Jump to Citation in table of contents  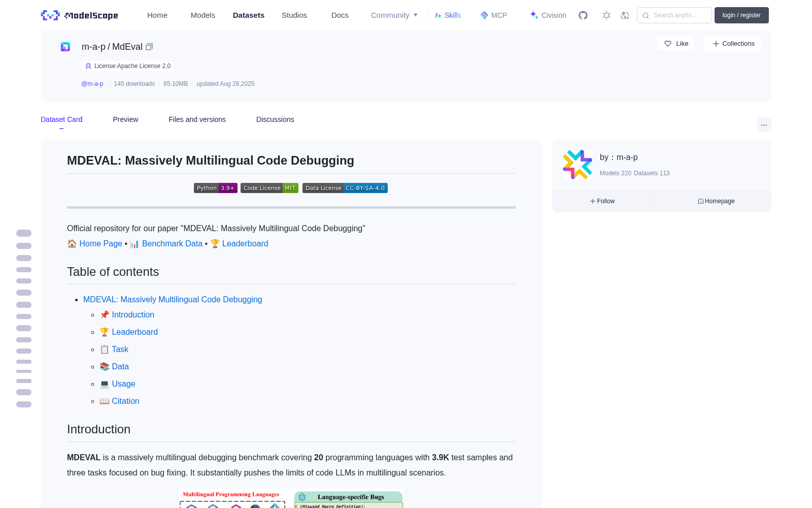click(x=125, y=401)
